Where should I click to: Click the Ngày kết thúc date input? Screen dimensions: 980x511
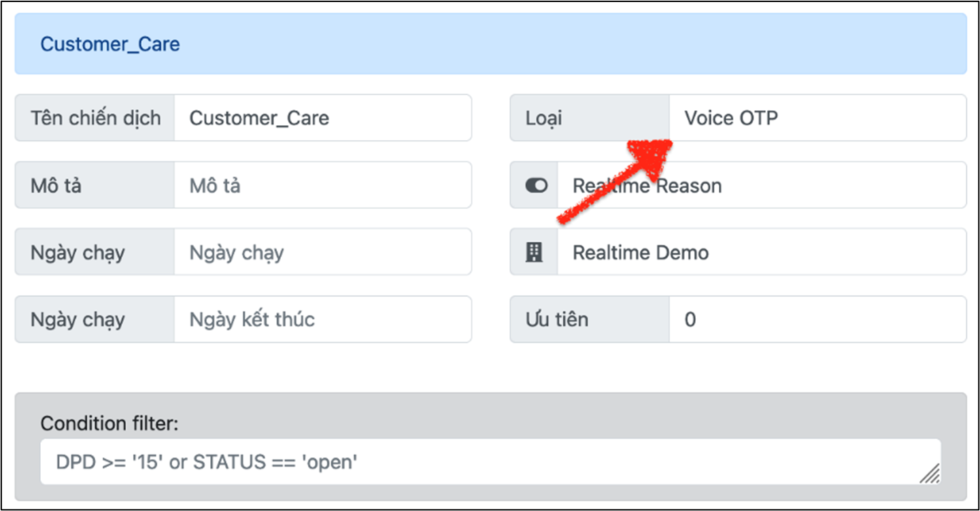click(322, 319)
